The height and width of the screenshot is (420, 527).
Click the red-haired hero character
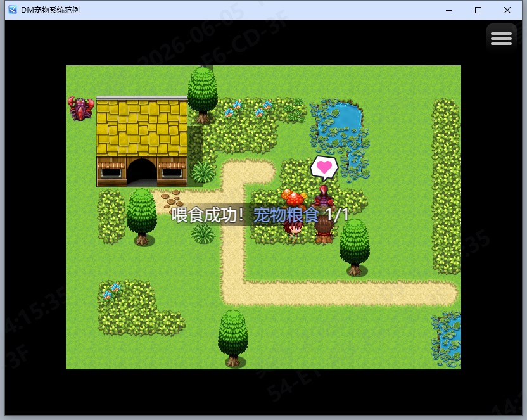(x=293, y=230)
